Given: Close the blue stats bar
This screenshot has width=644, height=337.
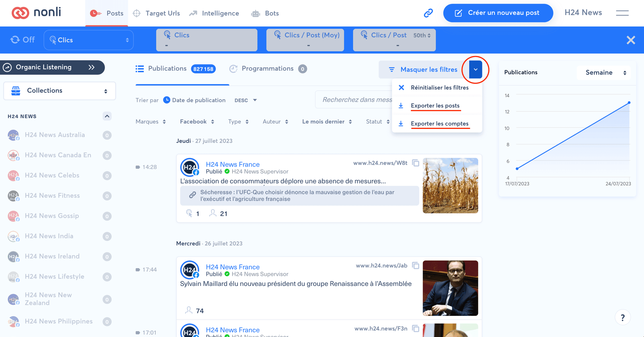Looking at the screenshot, I should pyautogui.click(x=631, y=40).
